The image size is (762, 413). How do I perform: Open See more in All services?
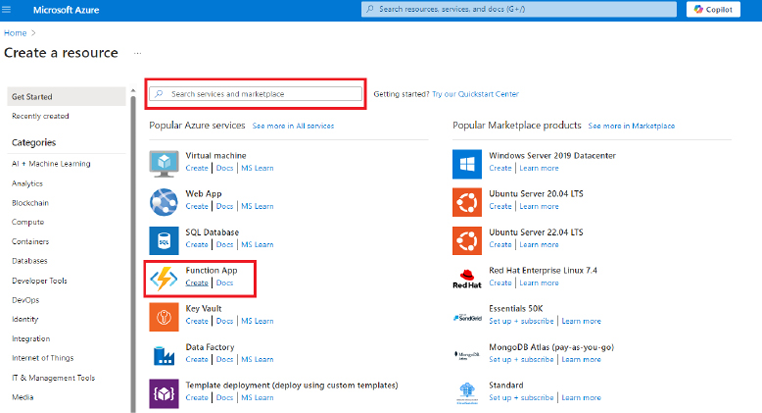293,126
